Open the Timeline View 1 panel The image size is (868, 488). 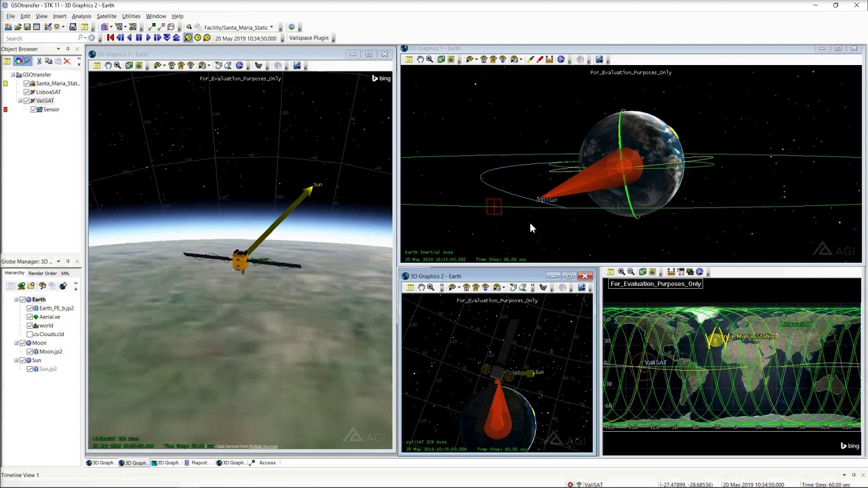[x=20, y=475]
